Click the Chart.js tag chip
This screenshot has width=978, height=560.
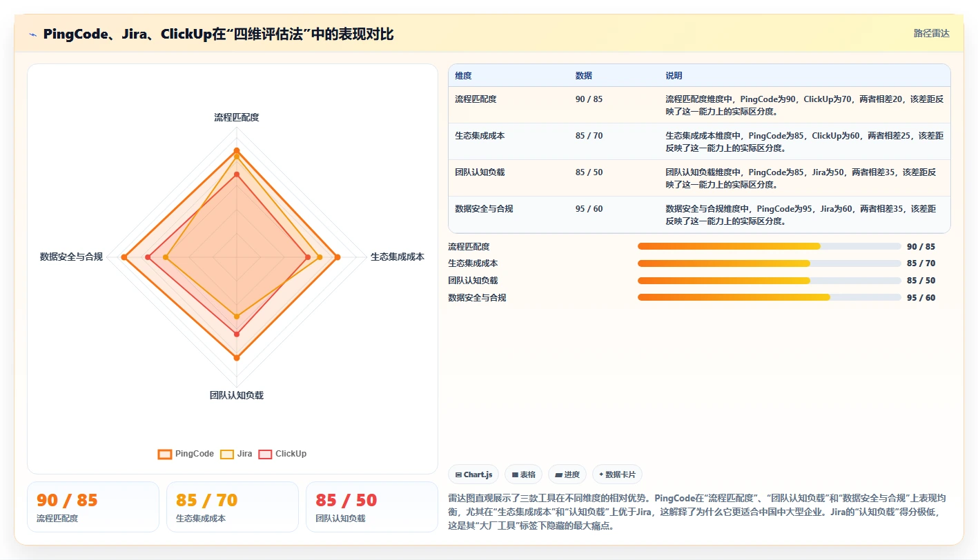click(473, 474)
